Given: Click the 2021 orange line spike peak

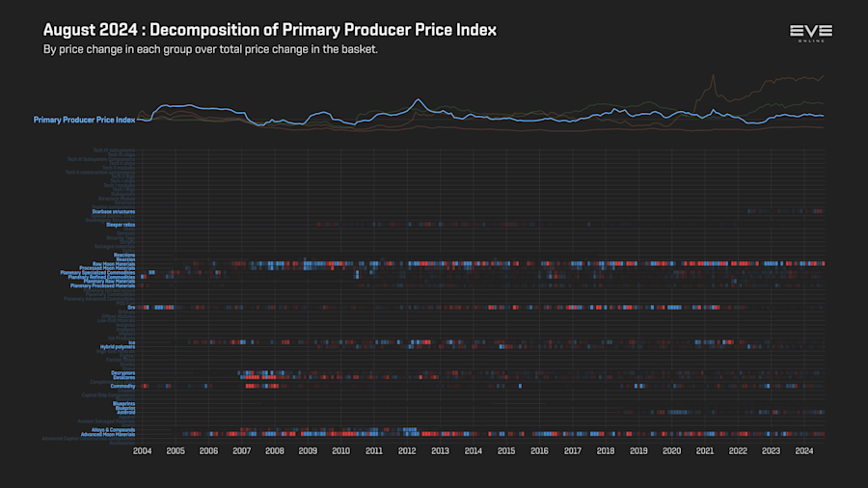Looking at the screenshot, I should [713, 75].
